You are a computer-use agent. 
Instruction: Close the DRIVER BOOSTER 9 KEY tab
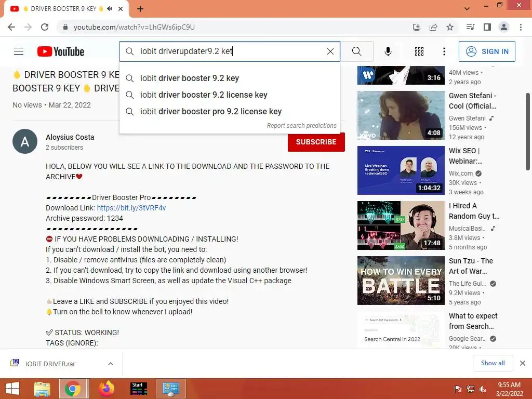(121, 9)
